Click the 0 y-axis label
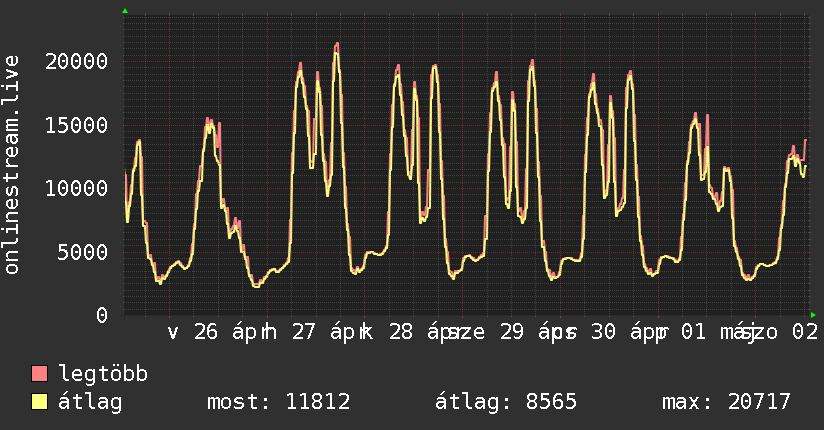824x430 pixels. click(102, 315)
